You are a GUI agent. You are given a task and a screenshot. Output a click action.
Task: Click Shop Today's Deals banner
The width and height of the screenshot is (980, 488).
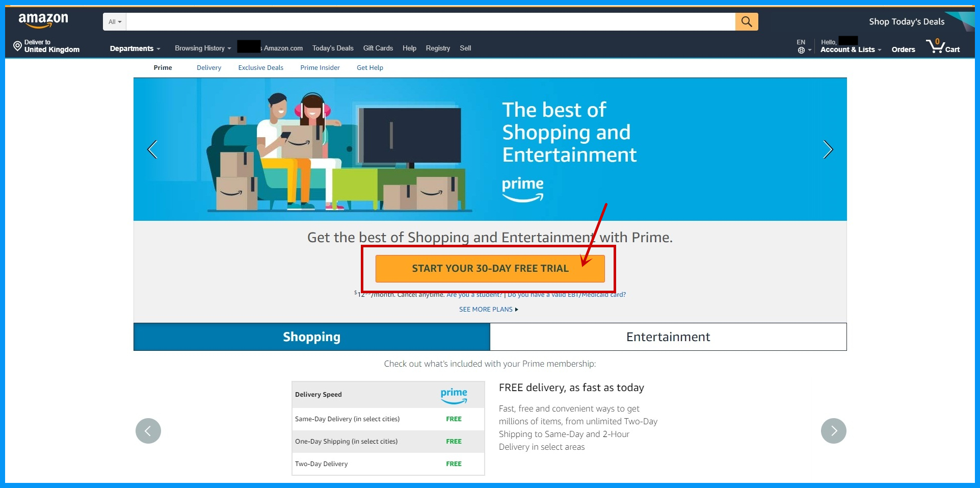tap(907, 21)
